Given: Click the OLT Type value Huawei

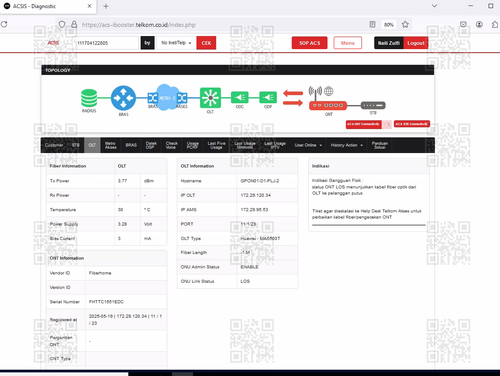Looking at the screenshot, I should [x=260, y=239].
